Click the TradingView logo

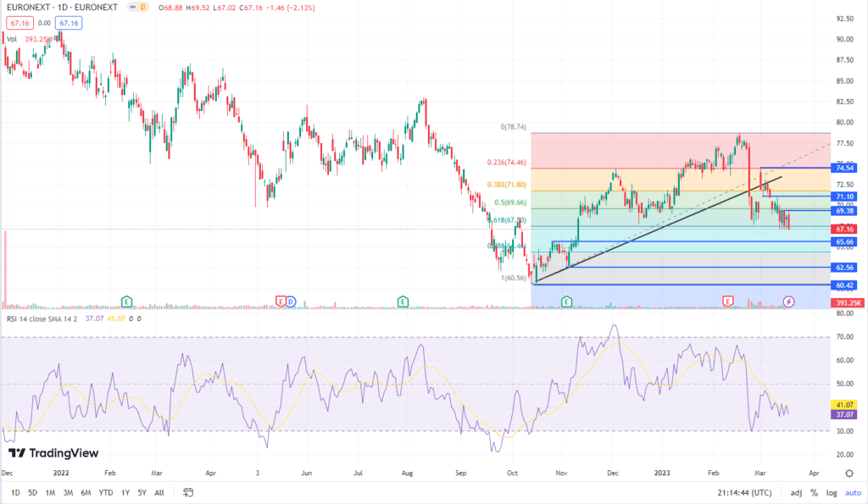click(53, 453)
